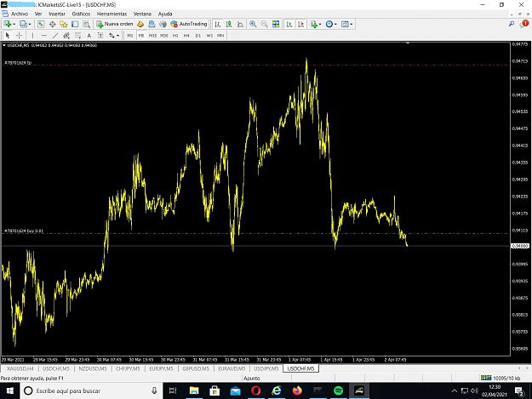532x399 pixels.
Task: Click the taskbar search box
Action: click(92, 390)
